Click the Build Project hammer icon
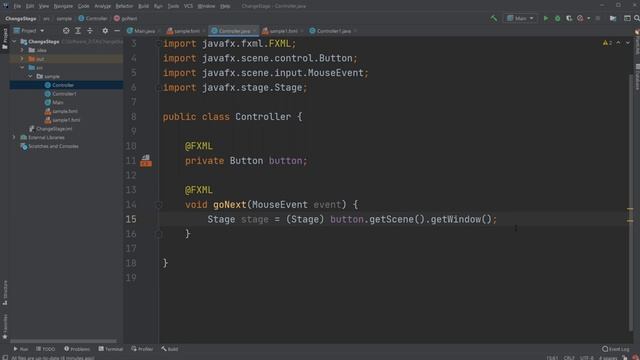Viewport: 640px width, 360px height. tap(494, 18)
